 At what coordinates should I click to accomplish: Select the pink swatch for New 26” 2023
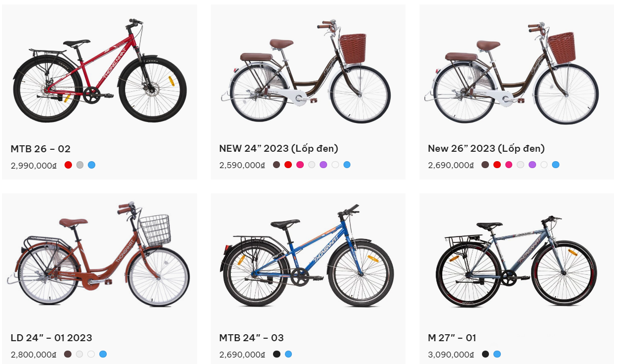(x=508, y=165)
